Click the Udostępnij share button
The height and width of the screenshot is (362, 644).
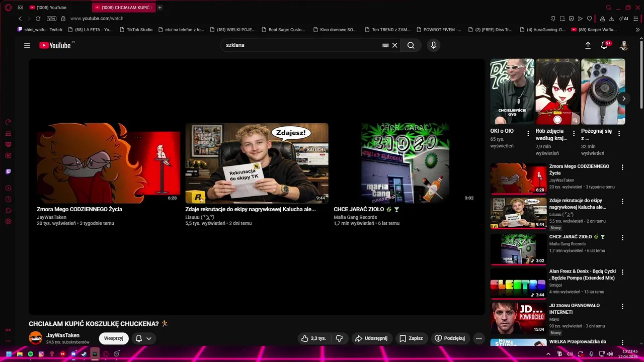[371, 338]
